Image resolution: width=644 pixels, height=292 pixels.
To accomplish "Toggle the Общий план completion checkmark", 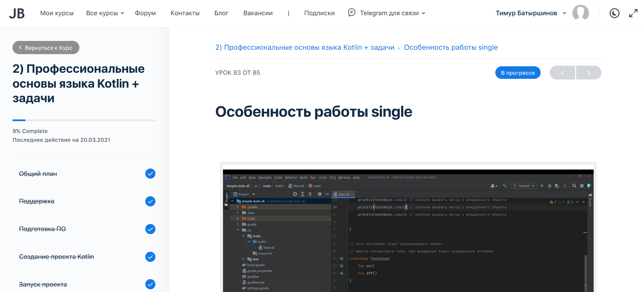I will (150, 174).
